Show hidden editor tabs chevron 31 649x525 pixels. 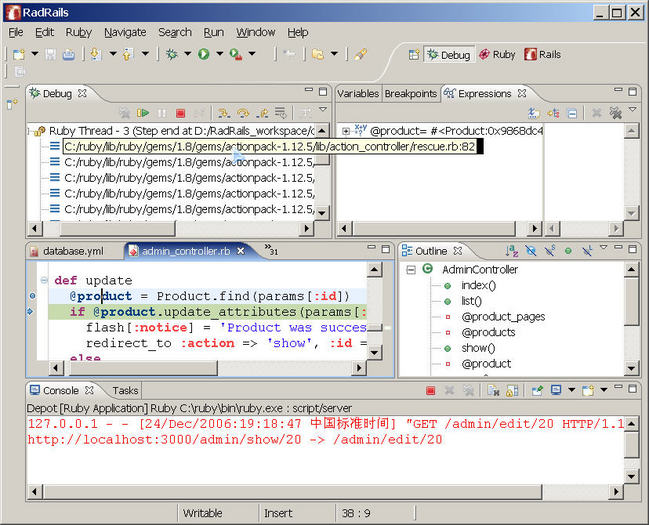pos(271,249)
